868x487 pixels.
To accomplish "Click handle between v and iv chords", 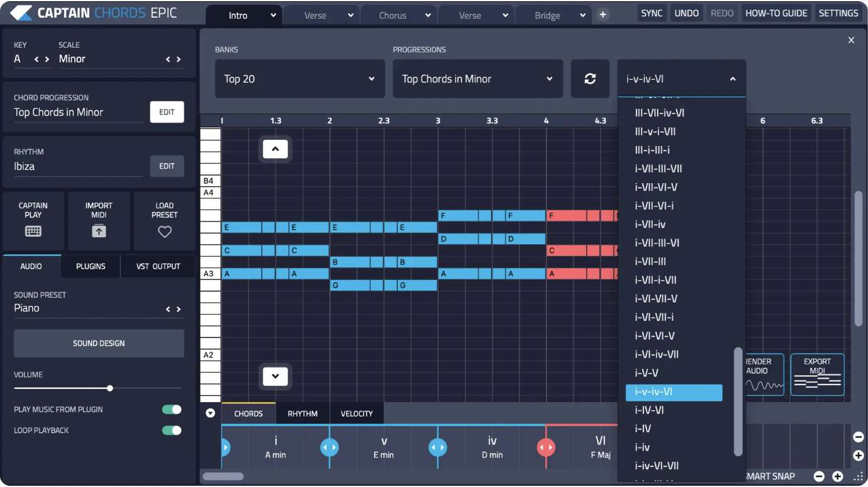I will [438, 447].
